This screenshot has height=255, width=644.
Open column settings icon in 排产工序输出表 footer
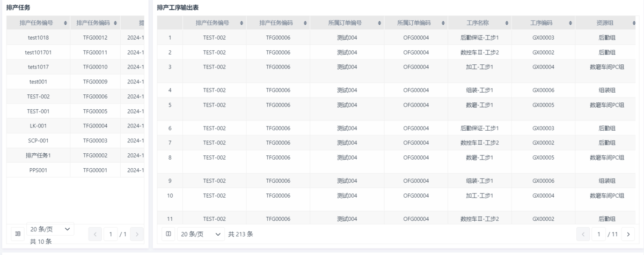tap(169, 234)
